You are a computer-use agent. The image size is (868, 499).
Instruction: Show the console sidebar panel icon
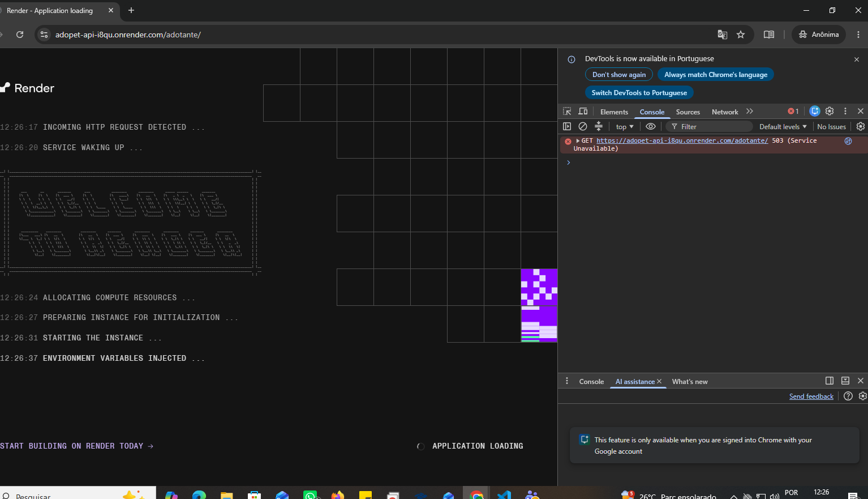567,126
